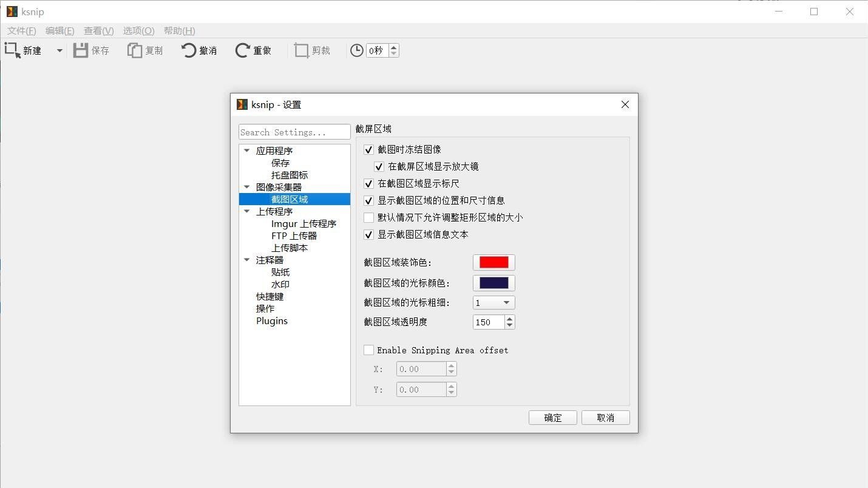868x488 pixels.
Task: Toggle 截图时冻结图像 checkbox
Action: click(368, 149)
